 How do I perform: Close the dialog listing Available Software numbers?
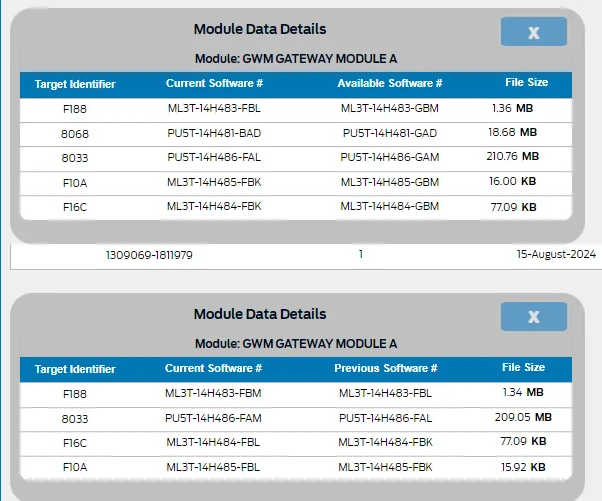coord(534,31)
